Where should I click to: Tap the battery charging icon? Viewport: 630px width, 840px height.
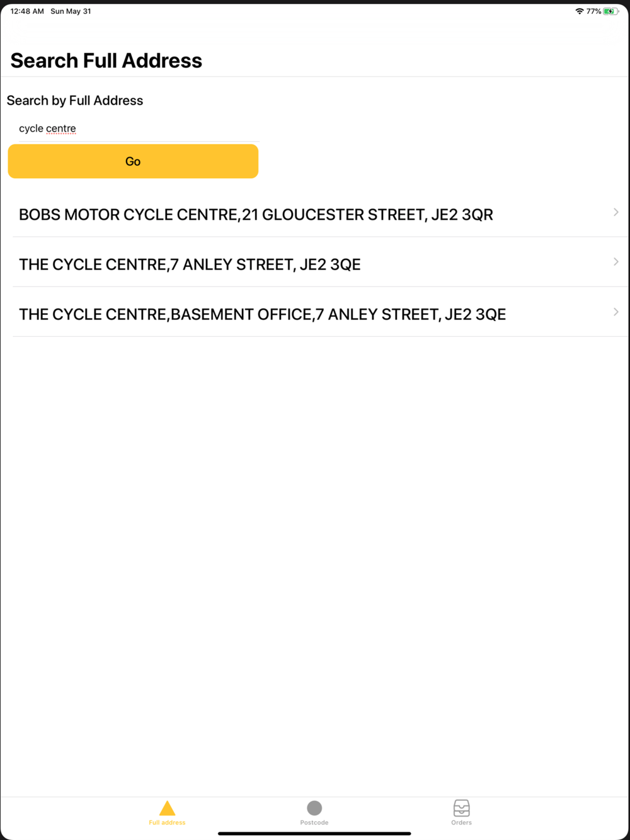(x=610, y=11)
